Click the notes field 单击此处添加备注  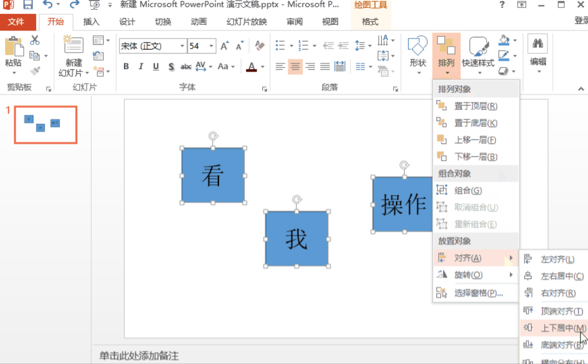coord(139,355)
